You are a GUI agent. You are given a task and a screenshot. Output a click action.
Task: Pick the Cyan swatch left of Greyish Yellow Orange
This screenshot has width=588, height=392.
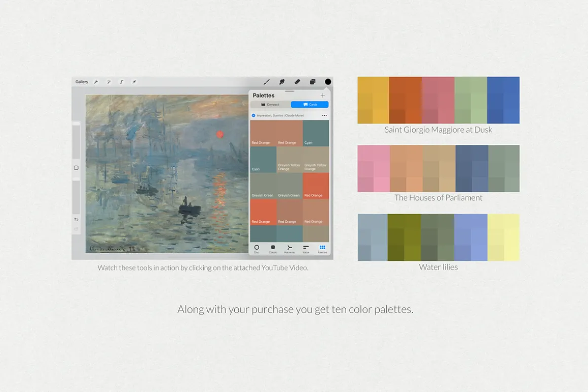[x=263, y=159]
